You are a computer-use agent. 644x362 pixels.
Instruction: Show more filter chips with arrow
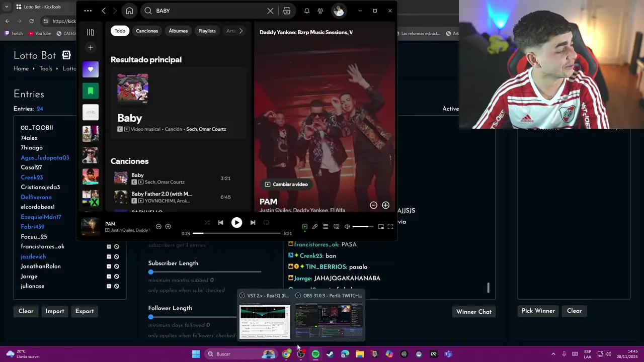(x=241, y=31)
